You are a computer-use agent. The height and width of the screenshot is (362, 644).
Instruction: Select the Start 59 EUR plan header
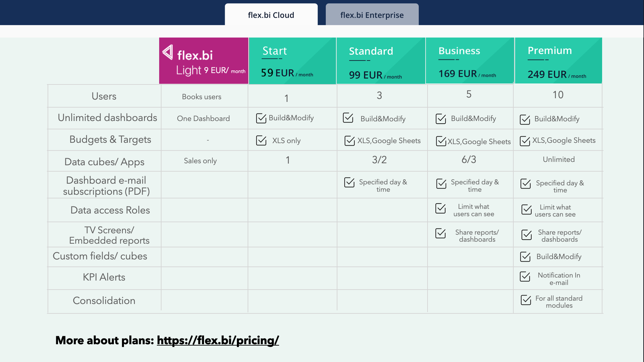(292, 61)
